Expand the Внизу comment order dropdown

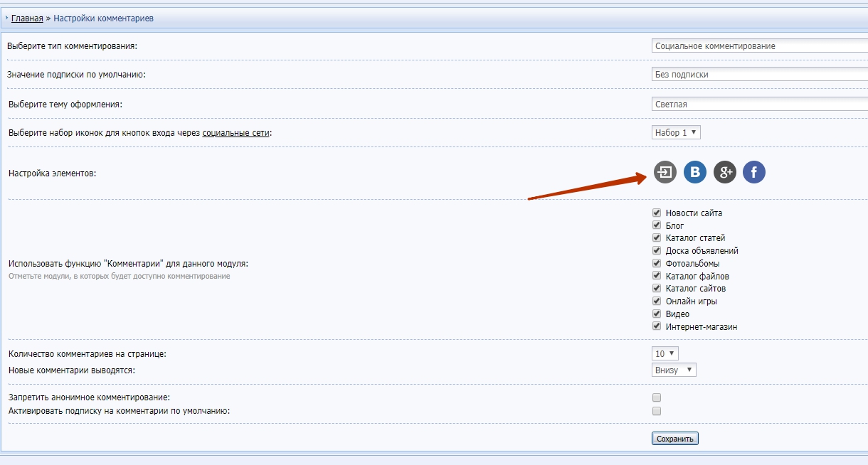pos(674,370)
